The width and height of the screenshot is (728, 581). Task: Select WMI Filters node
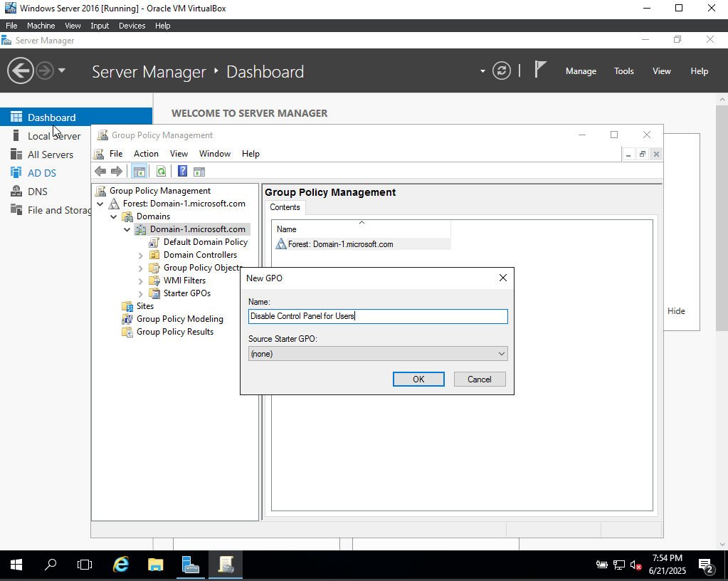(184, 281)
